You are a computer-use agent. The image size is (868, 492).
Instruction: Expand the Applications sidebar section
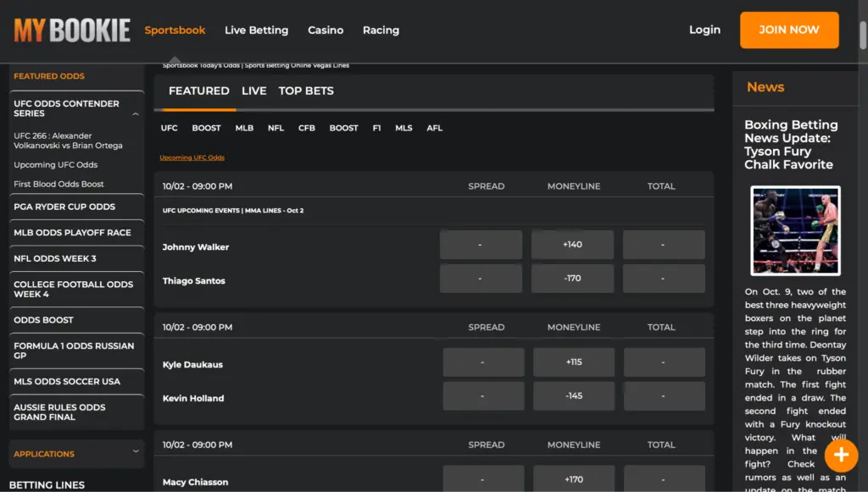click(136, 452)
